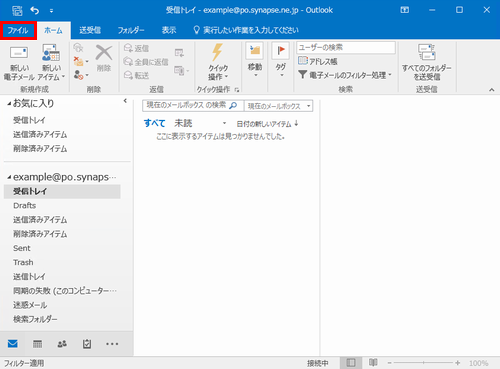Screen dimensions: 500x369
Task: Open the junk mail dropdown
Action: pos(81,75)
